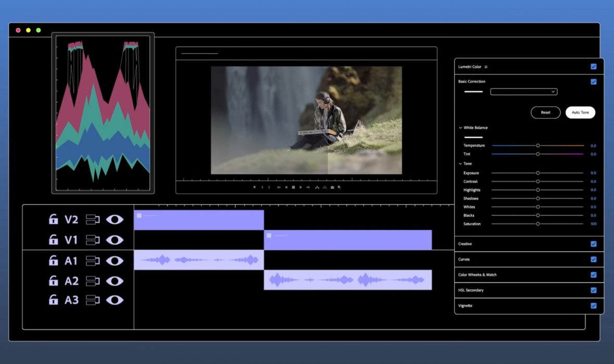Stop playback with the square stop button

293,187
